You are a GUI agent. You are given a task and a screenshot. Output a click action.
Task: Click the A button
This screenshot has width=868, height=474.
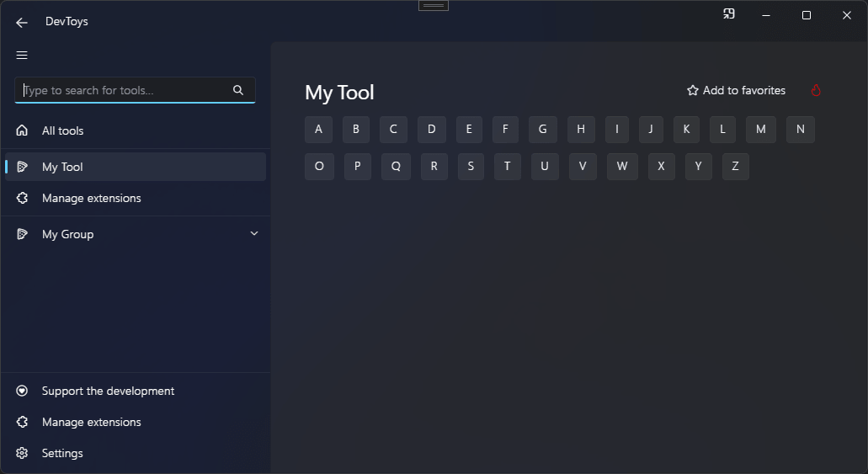318,130
